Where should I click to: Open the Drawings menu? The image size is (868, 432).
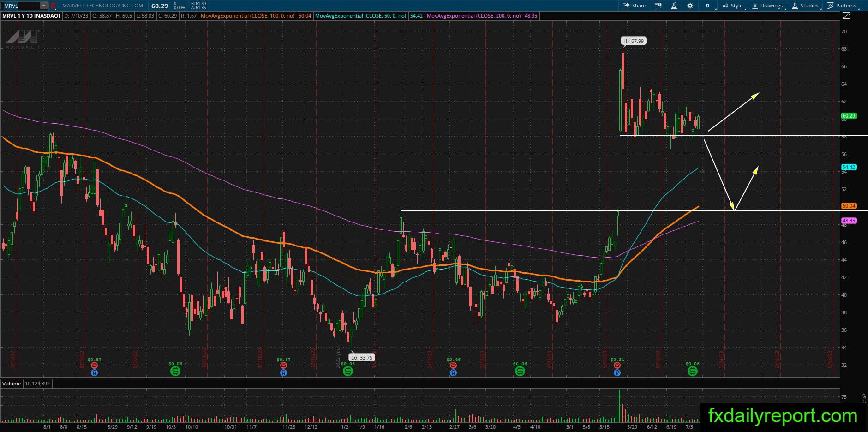click(768, 6)
